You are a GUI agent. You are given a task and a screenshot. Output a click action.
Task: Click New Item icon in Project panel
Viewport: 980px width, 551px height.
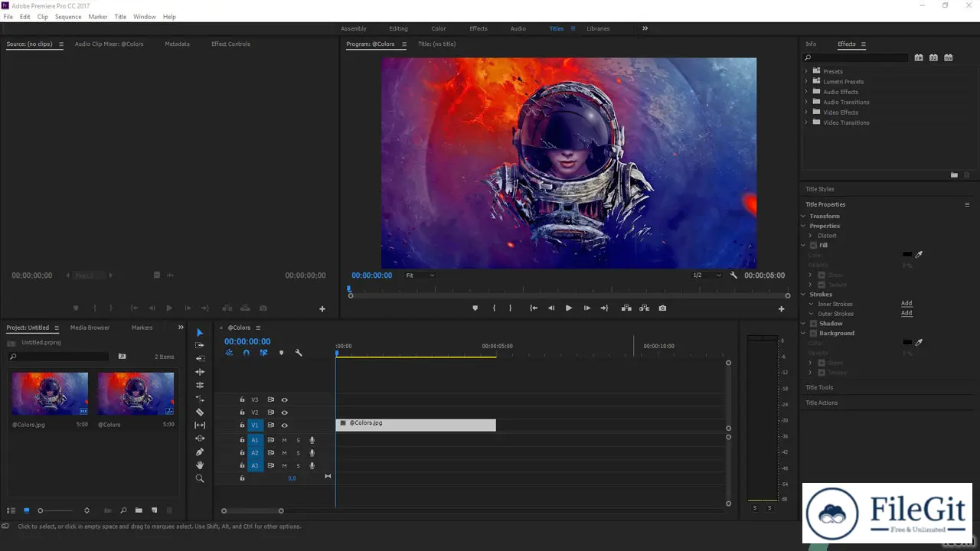click(x=154, y=510)
